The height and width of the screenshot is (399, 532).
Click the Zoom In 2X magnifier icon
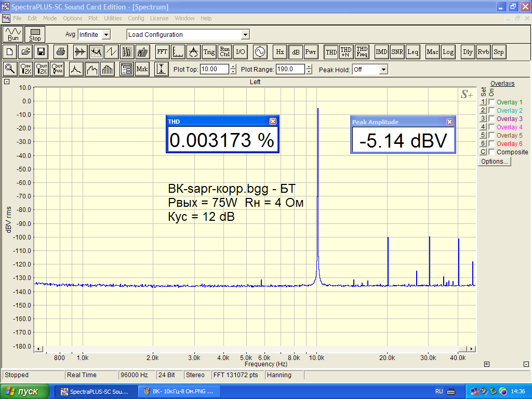coord(25,69)
